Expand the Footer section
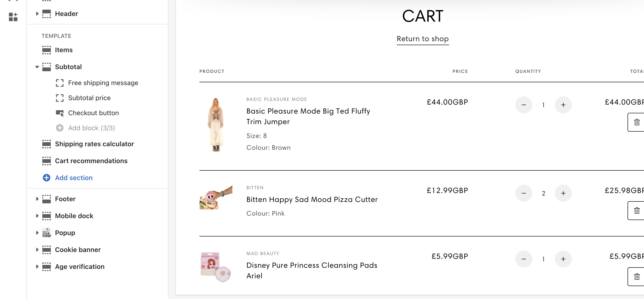This screenshot has width=644, height=299. coord(37,199)
